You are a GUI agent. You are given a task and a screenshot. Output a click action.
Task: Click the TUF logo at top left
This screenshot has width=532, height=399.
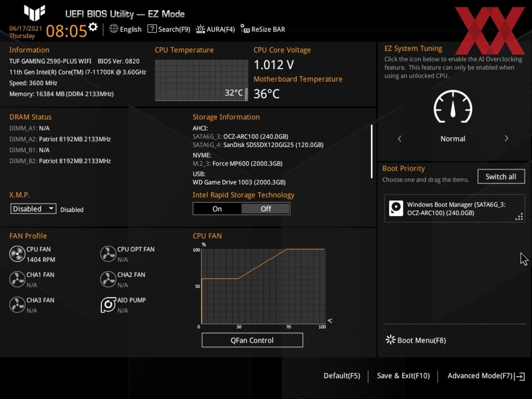click(x=34, y=13)
